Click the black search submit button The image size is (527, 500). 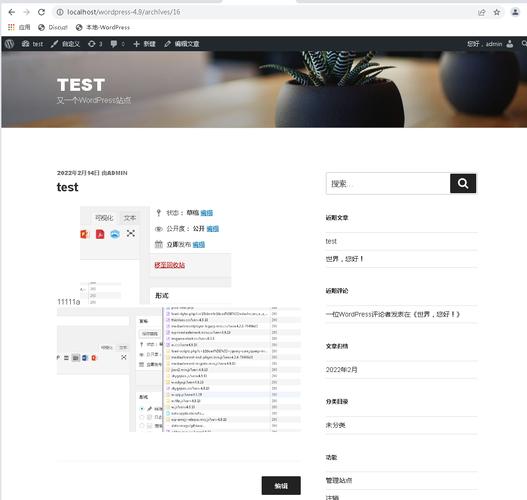coord(463,183)
